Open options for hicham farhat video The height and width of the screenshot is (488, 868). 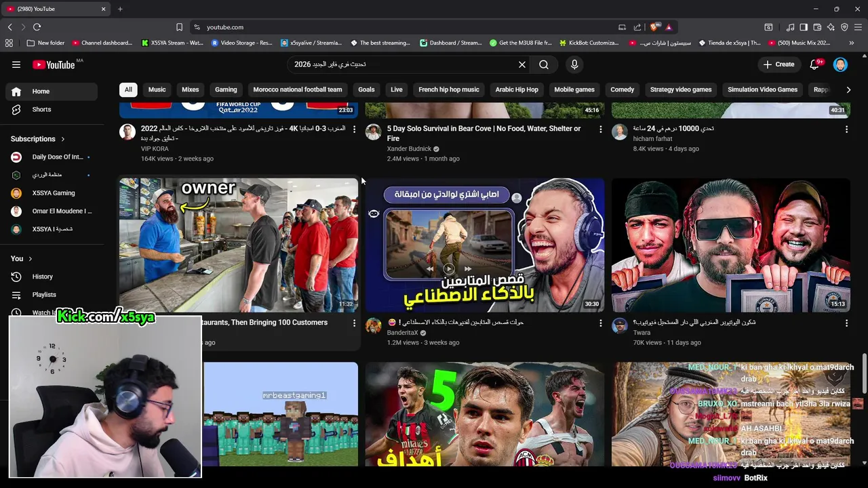846,129
